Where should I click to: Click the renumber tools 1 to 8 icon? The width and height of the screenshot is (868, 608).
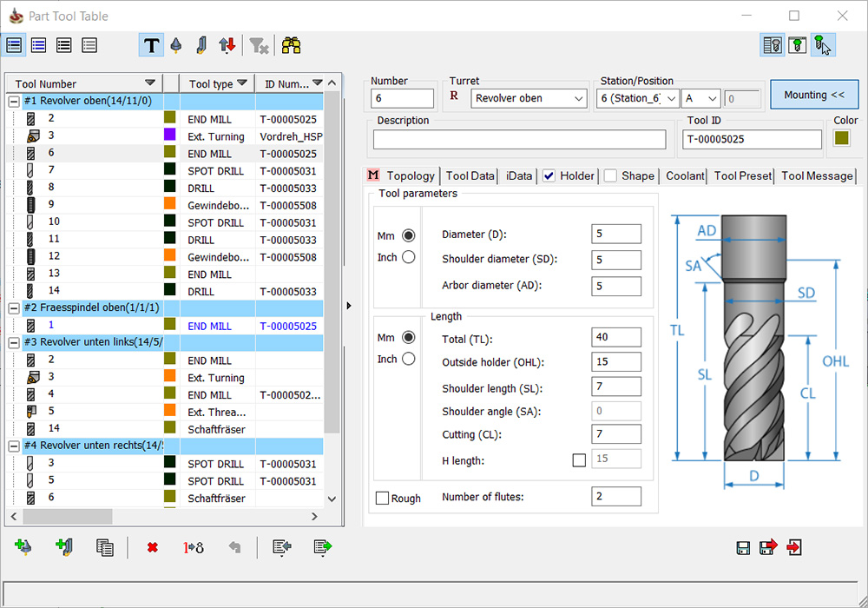tap(194, 548)
